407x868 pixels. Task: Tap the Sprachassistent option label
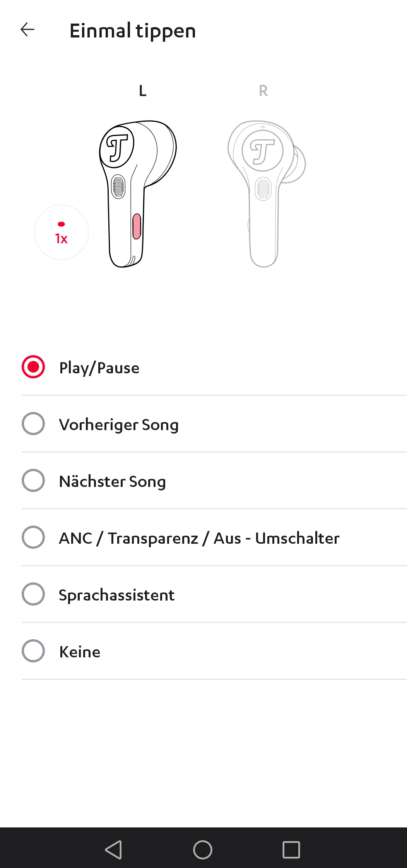coord(116,595)
